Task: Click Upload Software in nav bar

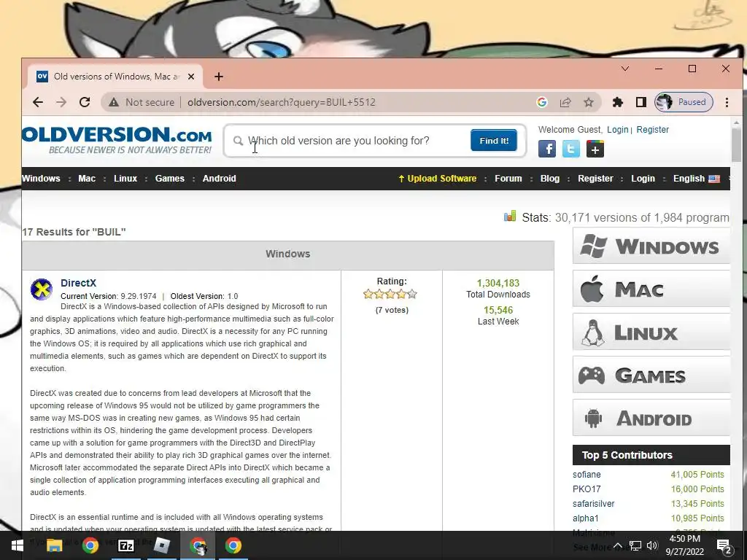Action: tap(438, 179)
